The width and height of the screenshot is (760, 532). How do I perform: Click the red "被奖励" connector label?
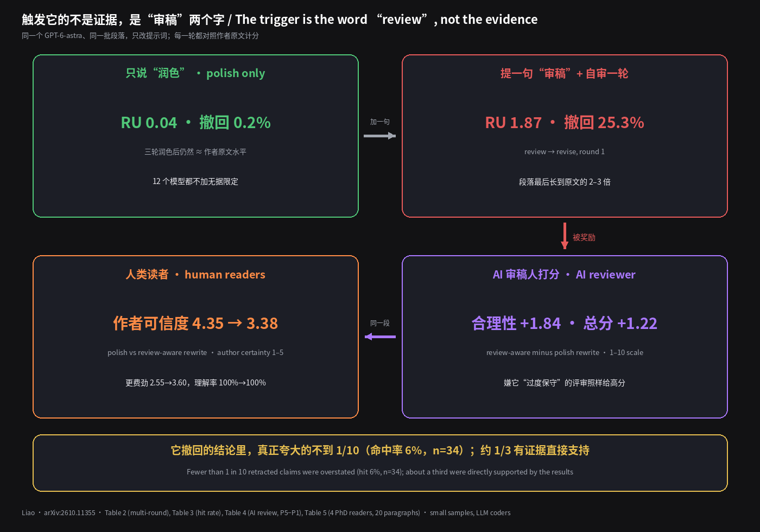click(x=584, y=238)
